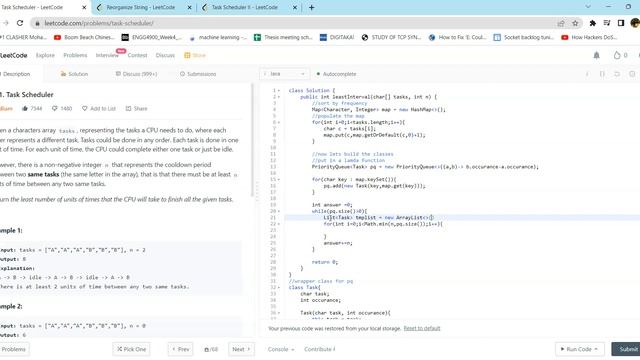Image resolution: width=640 pixels, height=360 pixels.
Task: Open Interview in LeetCode navigation
Action: (107, 55)
